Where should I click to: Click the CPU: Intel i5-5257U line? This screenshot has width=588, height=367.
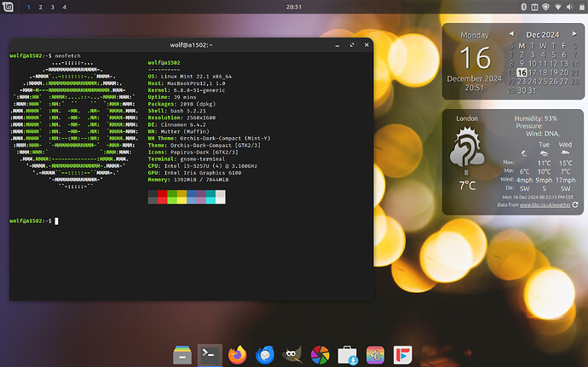pyautogui.click(x=203, y=166)
